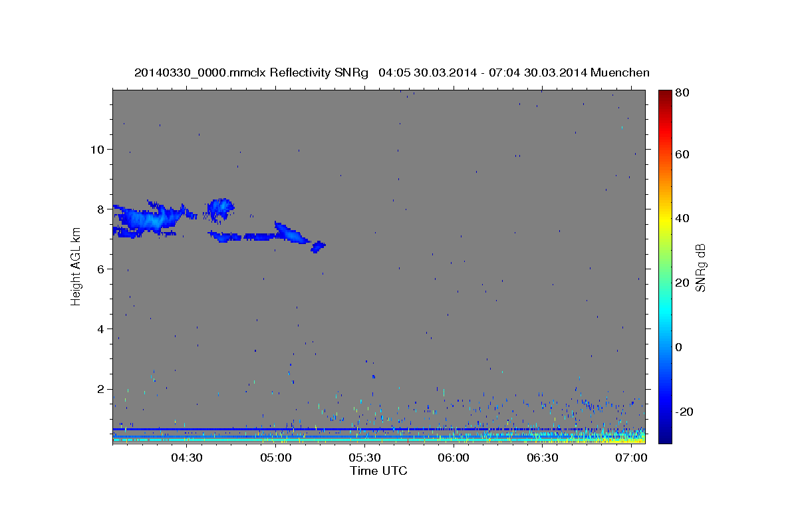Viewport: 798px width, 532px height.
Task: Click the height axis label 8
Action: coord(101,209)
